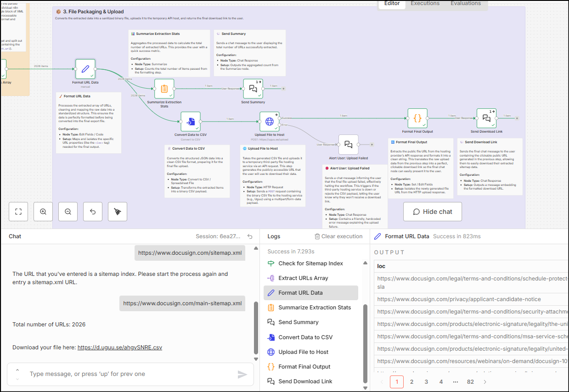Select Send Summary log entry
The width and height of the screenshot is (569, 392).
tap(311, 322)
